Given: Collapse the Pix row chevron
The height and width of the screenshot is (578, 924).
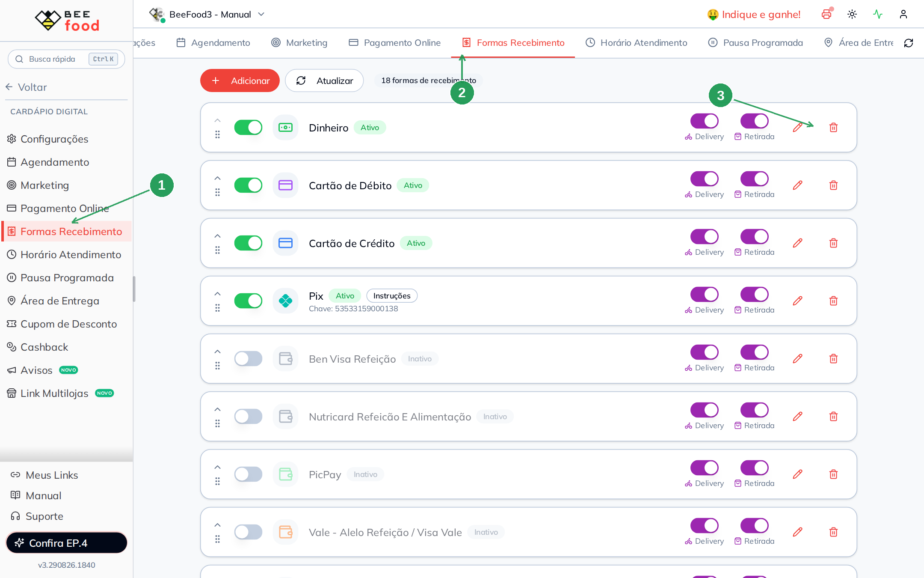Looking at the screenshot, I should [x=217, y=294].
